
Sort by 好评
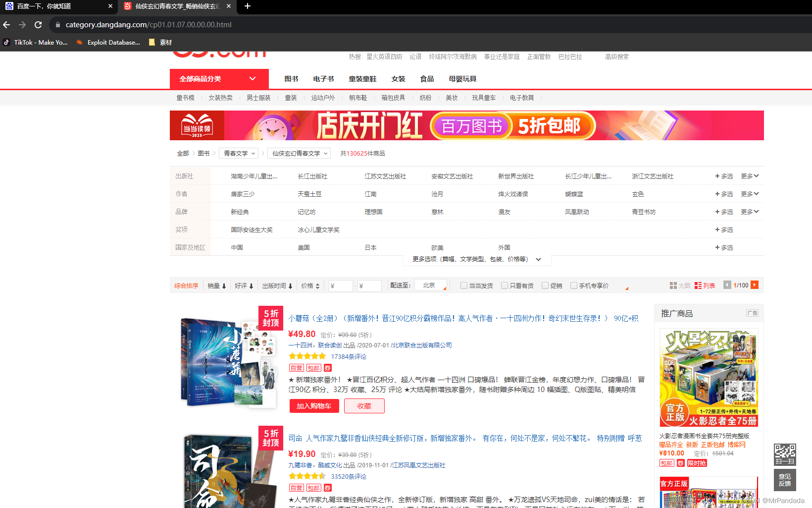click(x=244, y=286)
